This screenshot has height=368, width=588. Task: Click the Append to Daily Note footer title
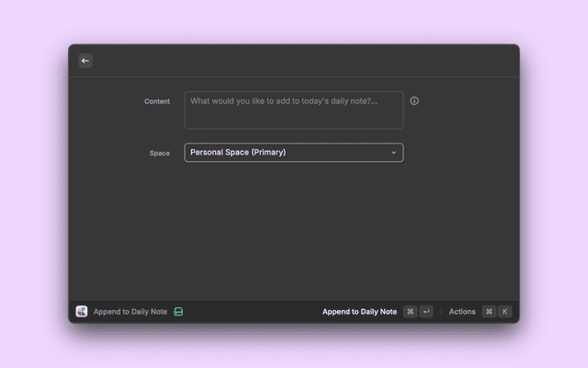pyautogui.click(x=130, y=312)
